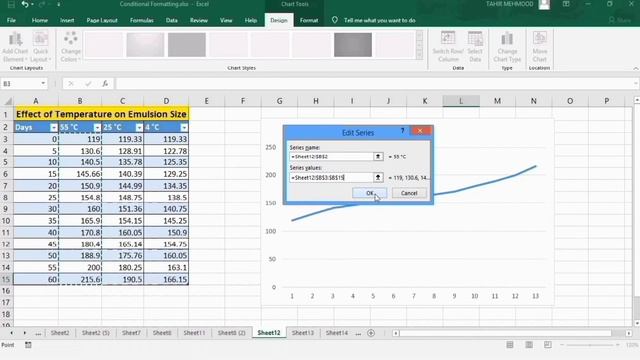Click Select All corner triangle
640x360 pixels.
coord(7,101)
